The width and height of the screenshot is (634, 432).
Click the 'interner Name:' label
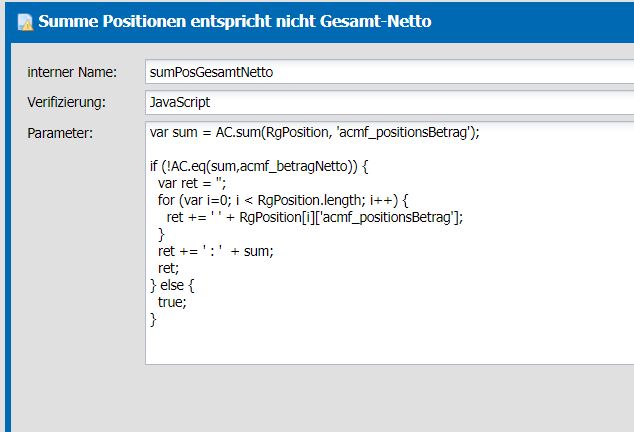point(72,72)
